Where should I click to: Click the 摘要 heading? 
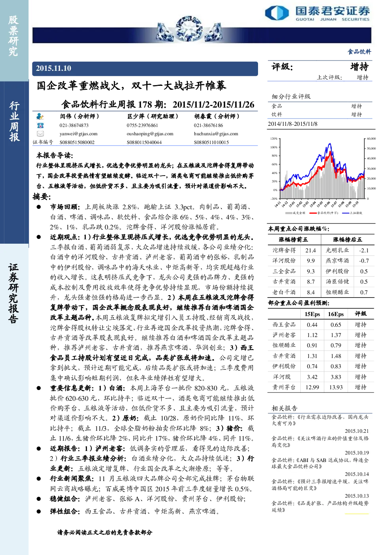(x=42, y=197)
